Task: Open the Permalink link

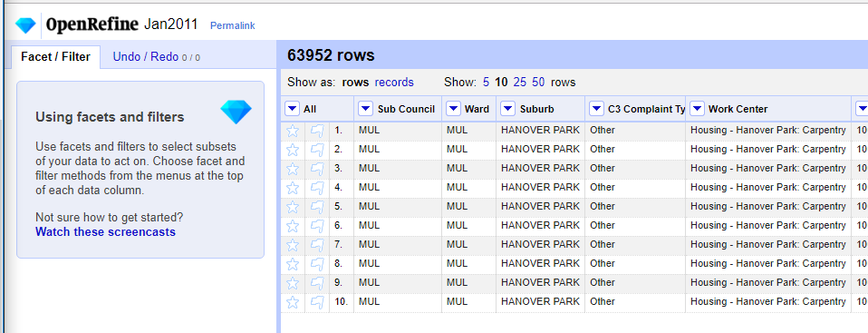Action: [233, 25]
